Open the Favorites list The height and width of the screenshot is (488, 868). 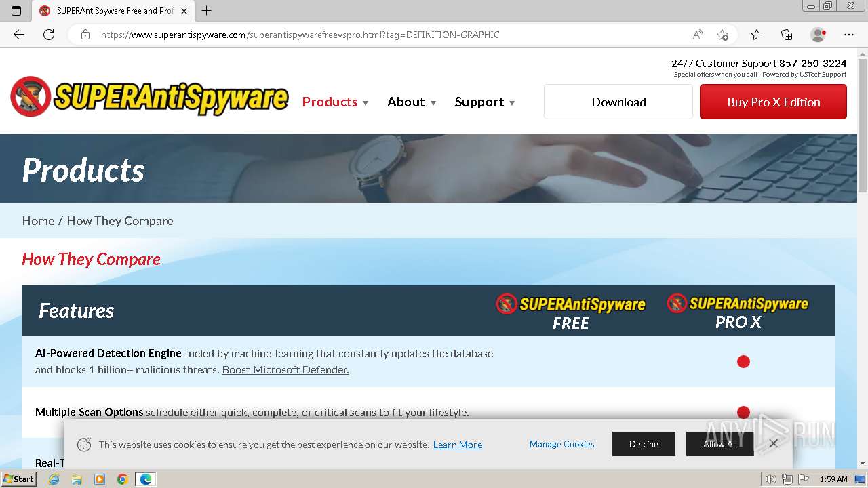pyautogui.click(x=757, y=35)
